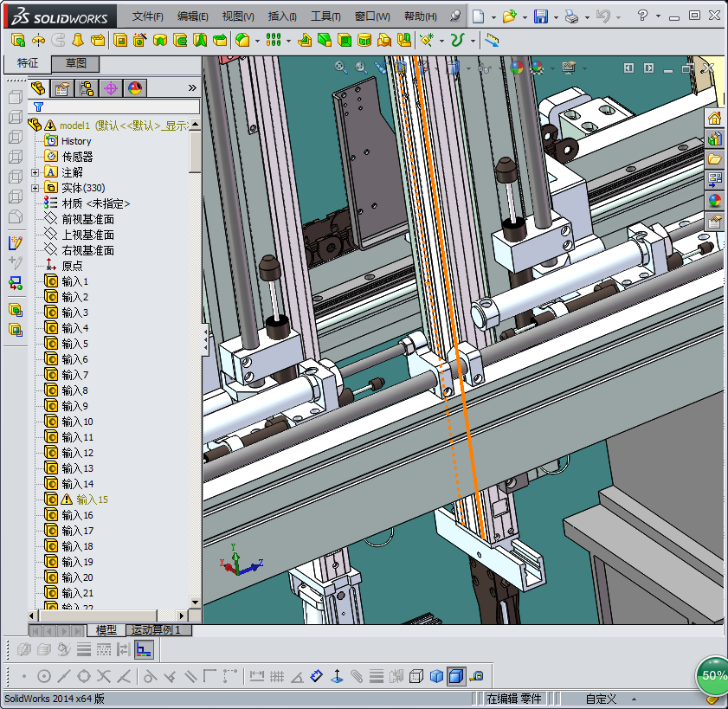This screenshot has height=709, width=728.
Task: Open the DisplayManager color sphere tab
Action: click(x=134, y=87)
